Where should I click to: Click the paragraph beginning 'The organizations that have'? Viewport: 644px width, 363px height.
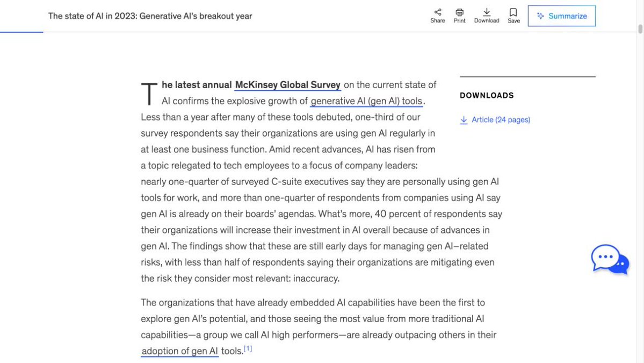319,327
